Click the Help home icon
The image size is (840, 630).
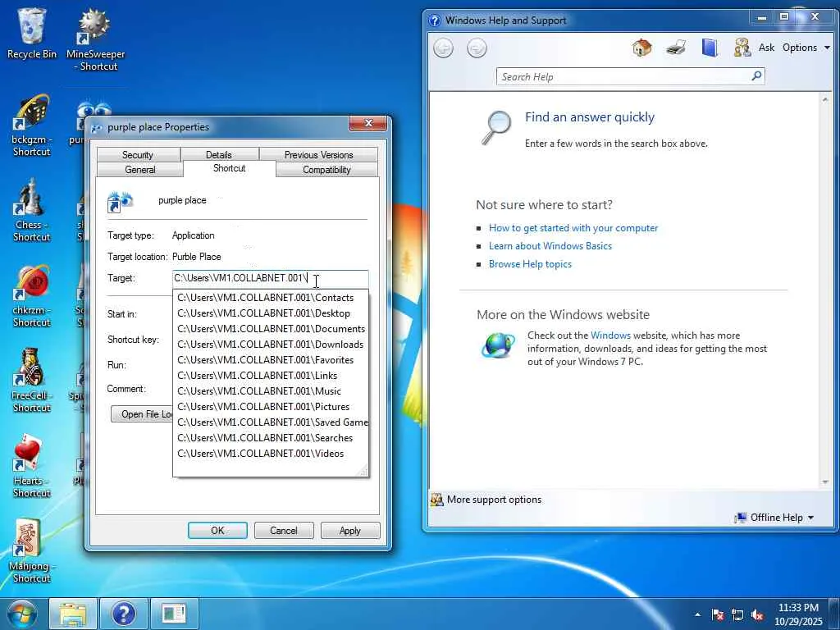641,48
